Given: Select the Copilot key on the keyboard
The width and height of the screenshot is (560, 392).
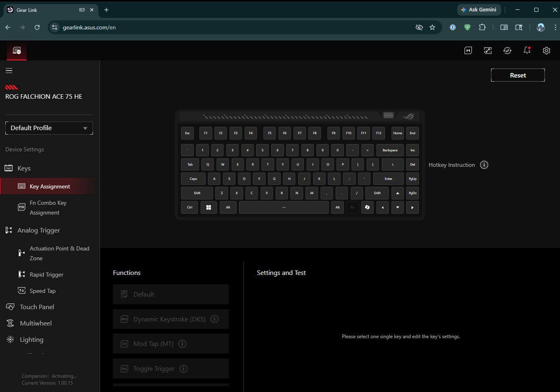Looking at the screenshot, I should [367, 207].
